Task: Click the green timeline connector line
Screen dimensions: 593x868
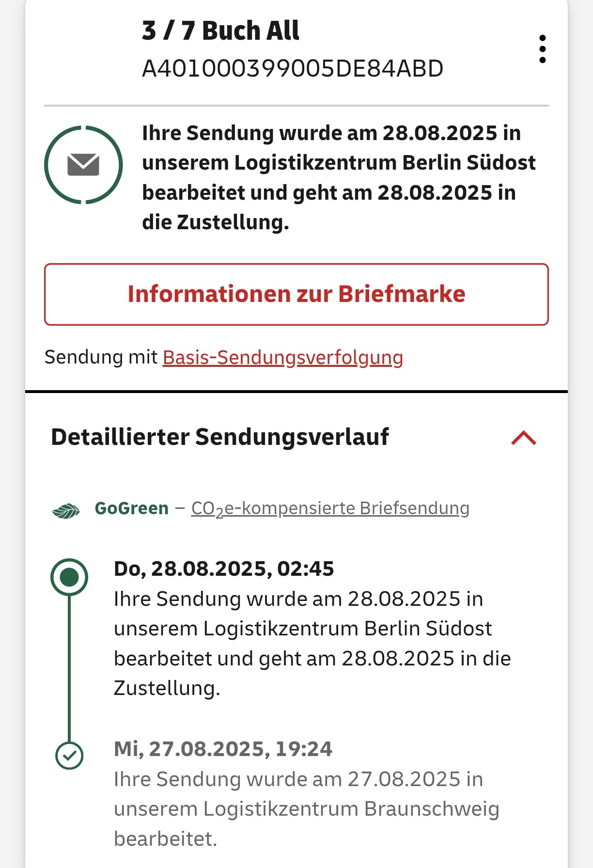Action: coord(69,669)
